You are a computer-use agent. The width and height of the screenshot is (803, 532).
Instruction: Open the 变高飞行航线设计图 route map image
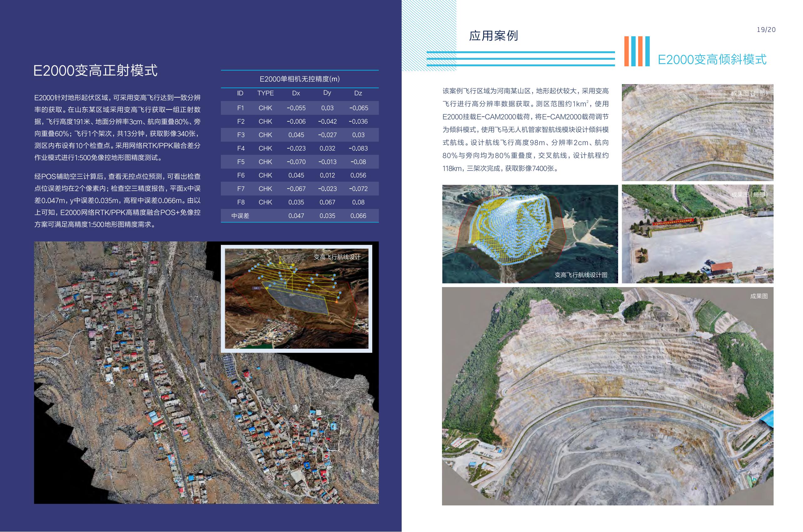(x=530, y=234)
